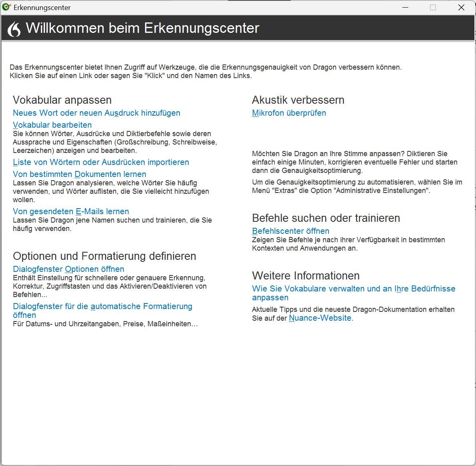Viewport: 476px width, 466px height.
Task: Open the 'Vokabular bearbeiten' link
Action: pos(52,125)
